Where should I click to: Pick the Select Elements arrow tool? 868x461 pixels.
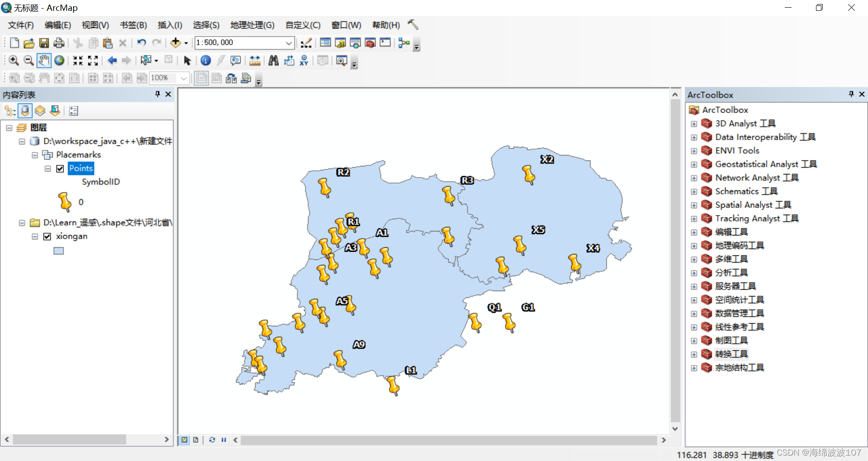tap(187, 61)
